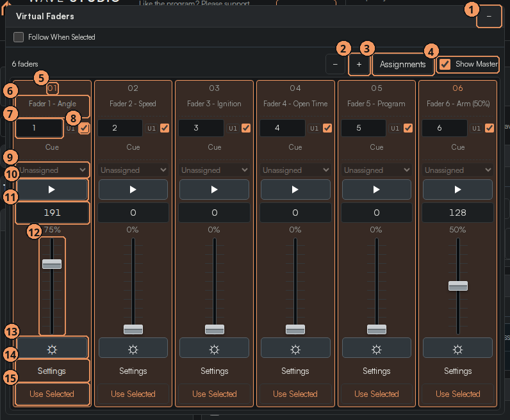Image resolution: width=510 pixels, height=420 pixels.
Task: Open Settings for Fader 1 - Angle
Action: tap(52, 371)
